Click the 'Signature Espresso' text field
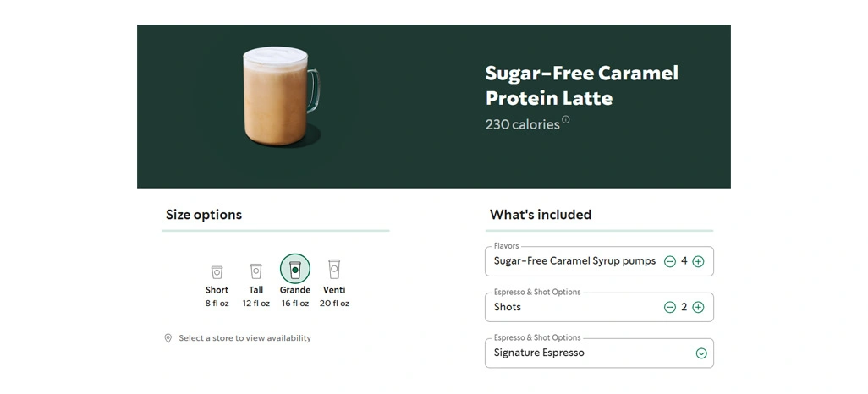Image resolution: width=868 pixels, height=394 pixels. coord(584,353)
